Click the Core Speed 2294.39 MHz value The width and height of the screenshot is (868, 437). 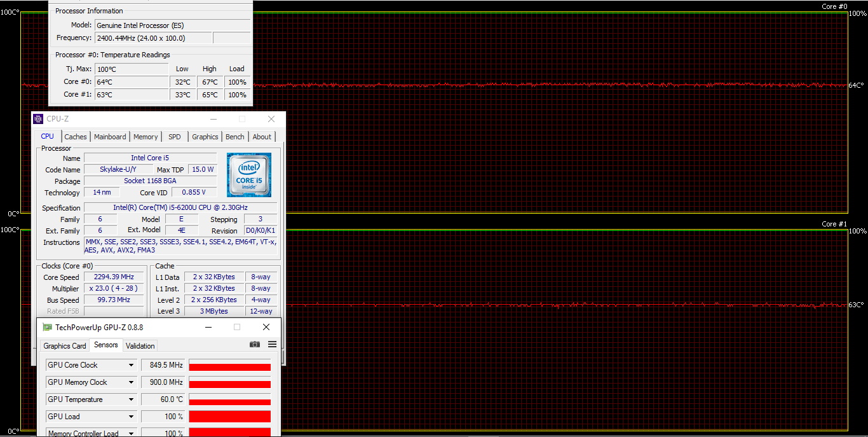pyautogui.click(x=114, y=277)
